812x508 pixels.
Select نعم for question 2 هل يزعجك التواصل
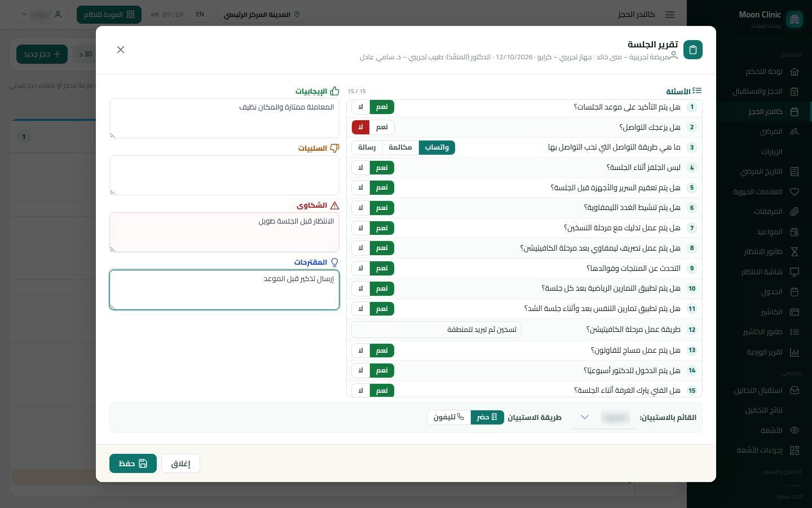[x=382, y=127]
